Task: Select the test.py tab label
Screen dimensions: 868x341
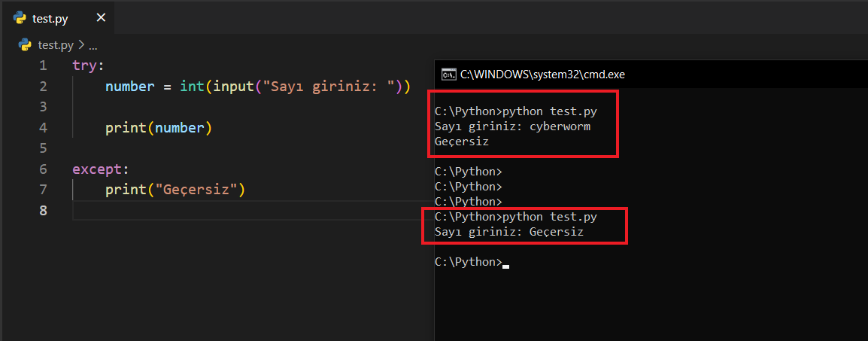Action: pyautogui.click(x=50, y=19)
